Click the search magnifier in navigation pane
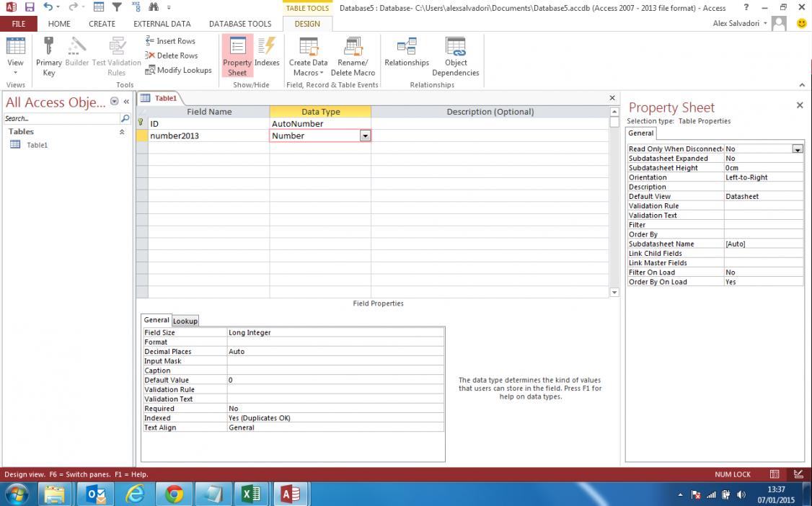The width and height of the screenshot is (812, 506). coord(125,118)
